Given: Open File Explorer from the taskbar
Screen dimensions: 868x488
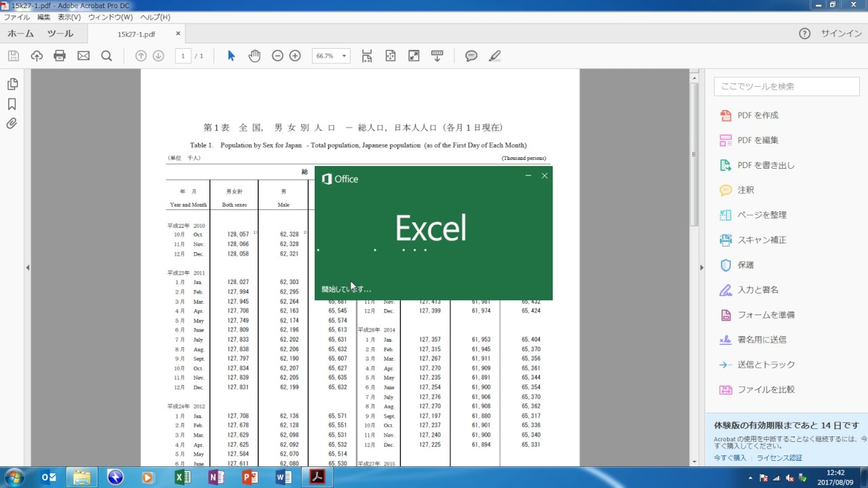Looking at the screenshot, I should tap(82, 477).
